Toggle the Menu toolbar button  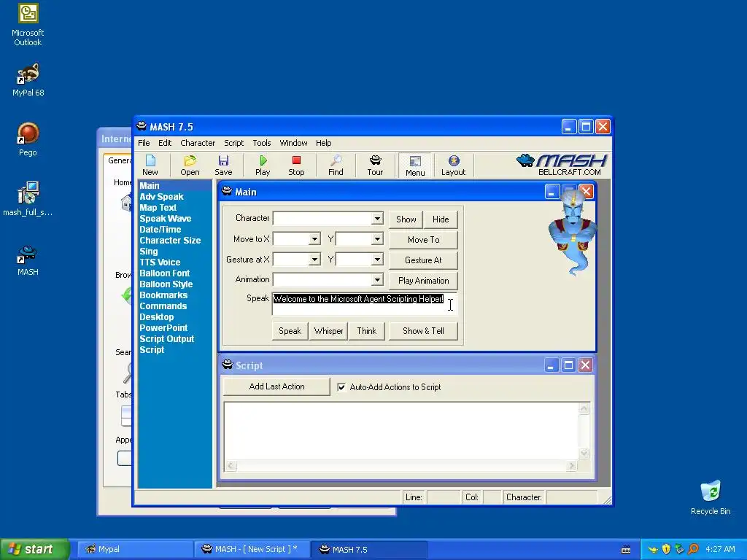[x=415, y=166]
